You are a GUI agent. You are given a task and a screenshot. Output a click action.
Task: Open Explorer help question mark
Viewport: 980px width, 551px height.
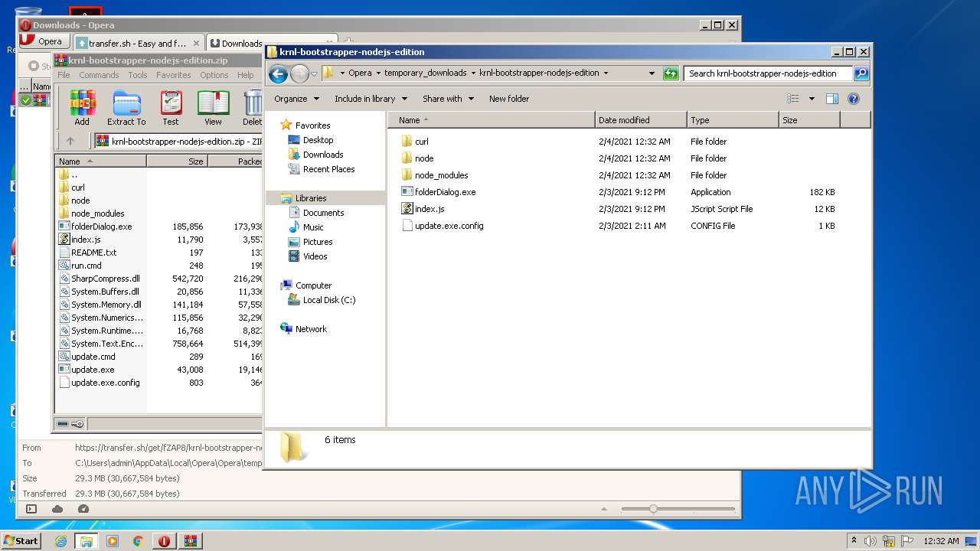(x=854, y=99)
